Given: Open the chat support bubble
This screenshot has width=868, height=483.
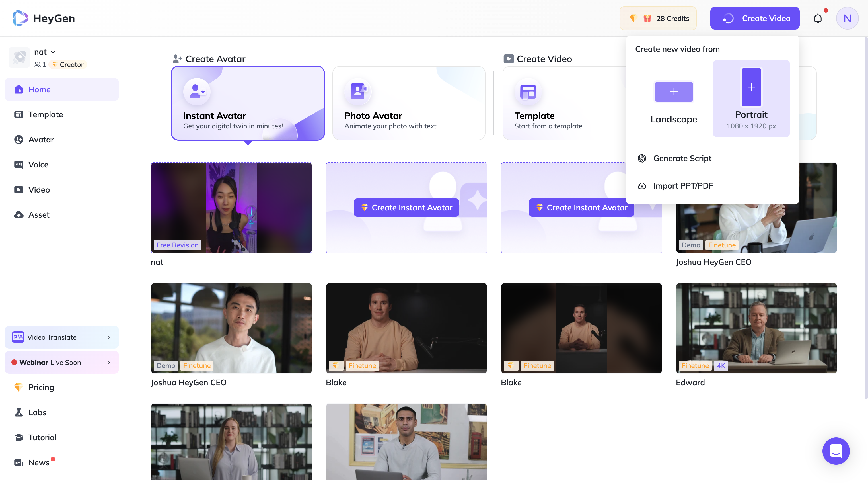Looking at the screenshot, I should (x=836, y=451).
